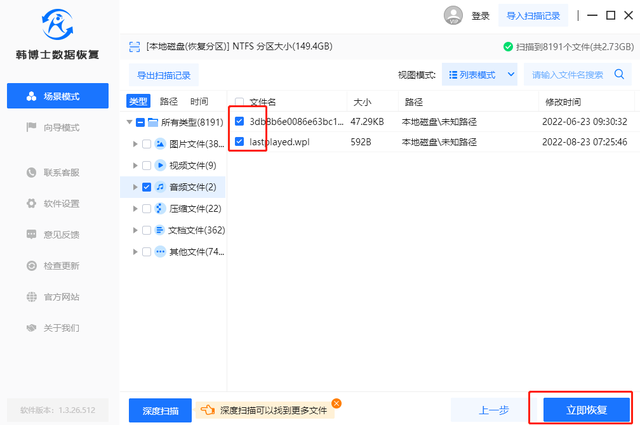Click the 音频文件 music note icon
The width and height of the screenshot is (640, 425).
click(160, 187)
